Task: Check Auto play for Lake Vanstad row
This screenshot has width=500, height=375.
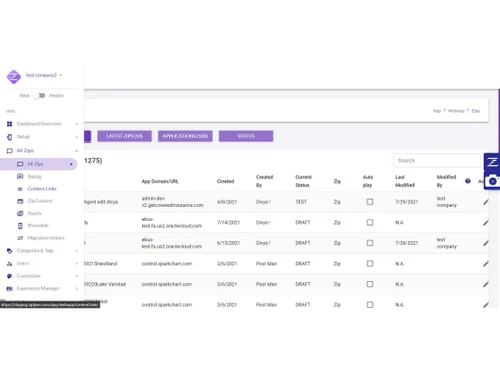Action: 370,284
